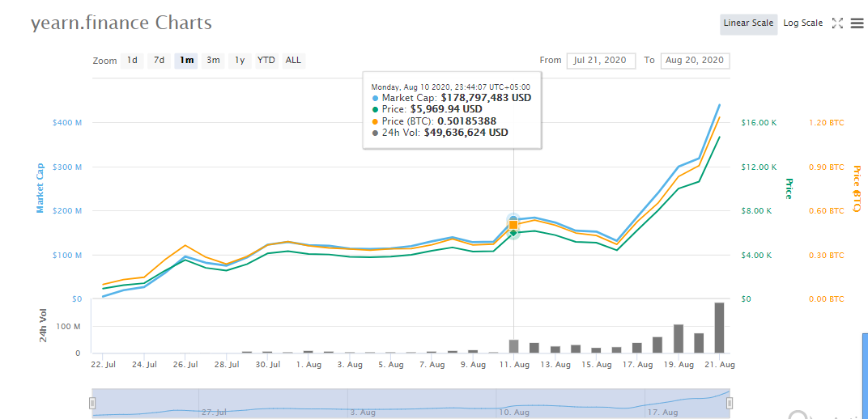Open the fullscreen chart icon
The image size is (868, 419).
click(x=837, y=23)
